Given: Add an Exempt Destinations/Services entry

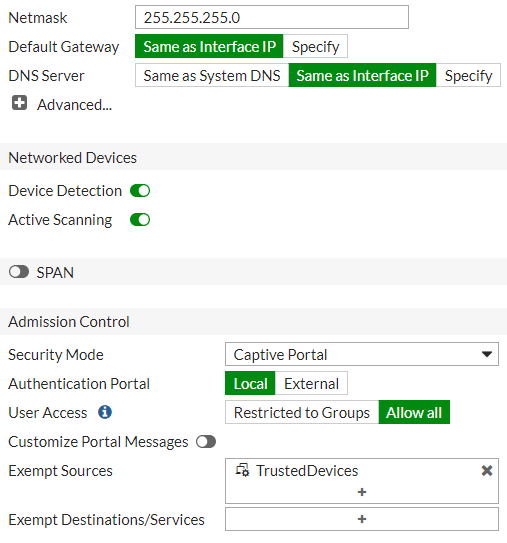Looking at the screenshot, I should 362,519.
